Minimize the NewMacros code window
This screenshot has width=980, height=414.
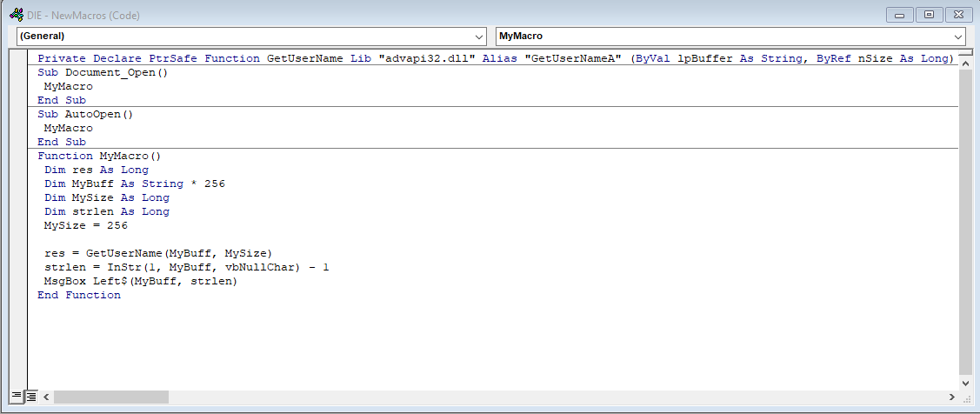(x=902, y=15)
